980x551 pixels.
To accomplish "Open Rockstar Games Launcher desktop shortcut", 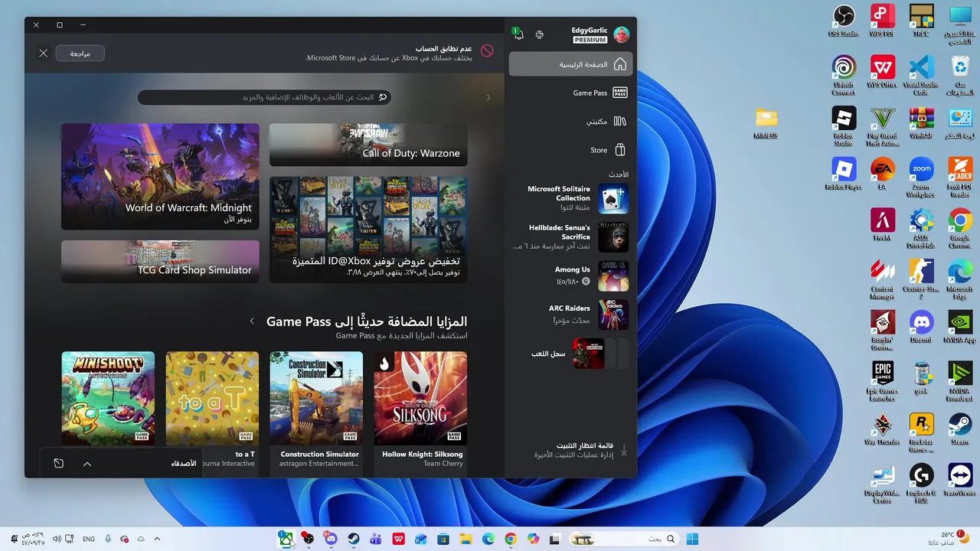I will [921, 432].
